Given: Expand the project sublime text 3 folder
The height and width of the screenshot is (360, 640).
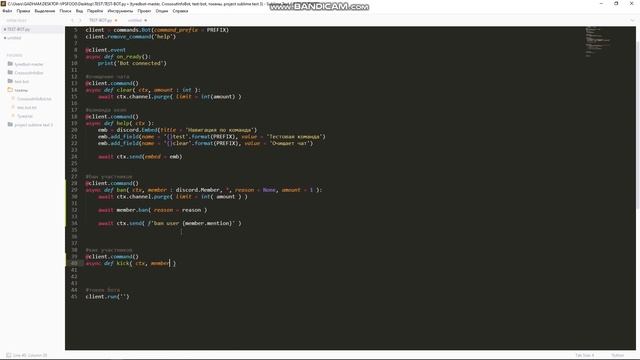Looking at the screenshot, I should pyautogui.click(x=33, y=125).
